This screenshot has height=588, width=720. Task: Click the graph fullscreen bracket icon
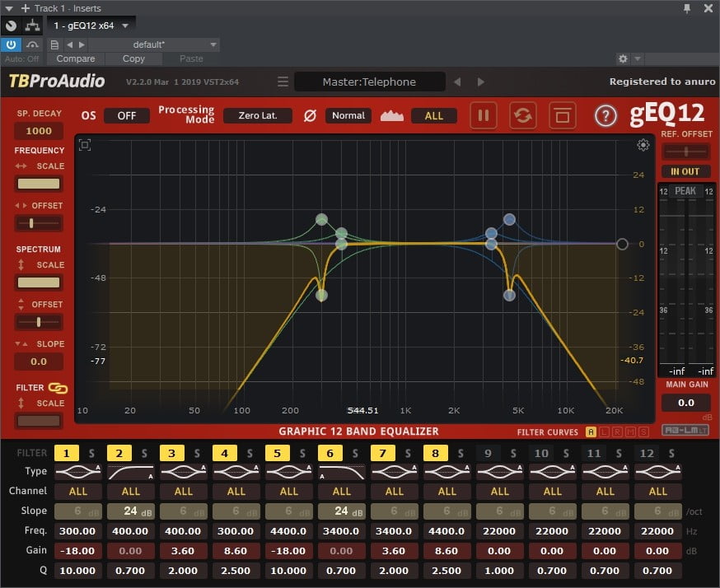pos(85,145)
